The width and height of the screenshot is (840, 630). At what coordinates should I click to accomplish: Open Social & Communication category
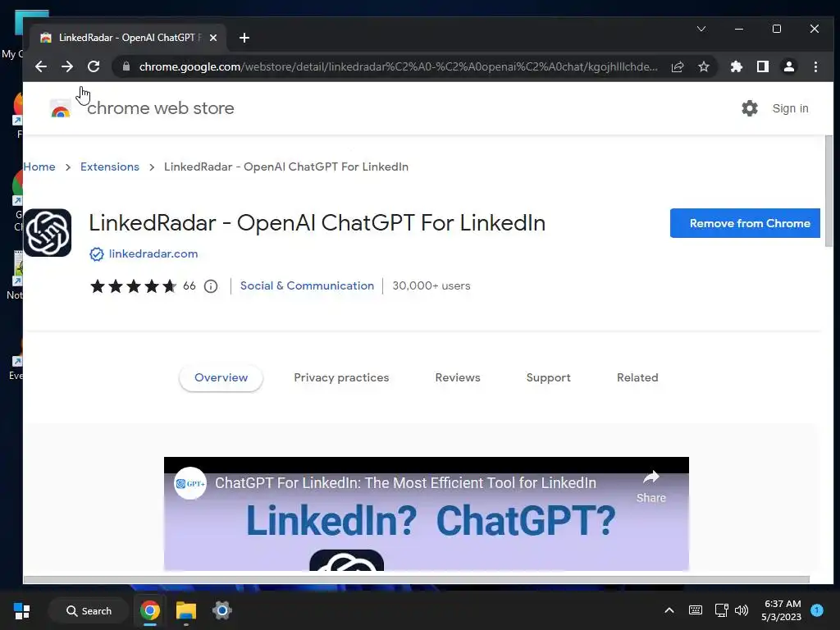[x=307, y=285]
